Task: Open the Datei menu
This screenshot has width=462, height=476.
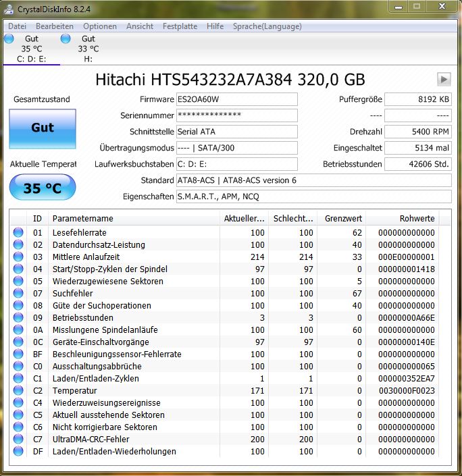Action: (18, 26)
